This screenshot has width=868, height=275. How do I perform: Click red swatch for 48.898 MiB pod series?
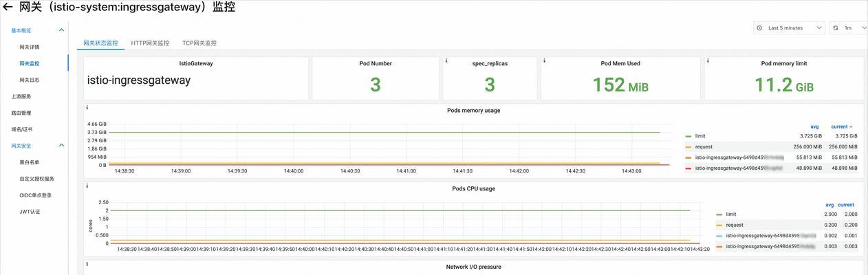688,168
